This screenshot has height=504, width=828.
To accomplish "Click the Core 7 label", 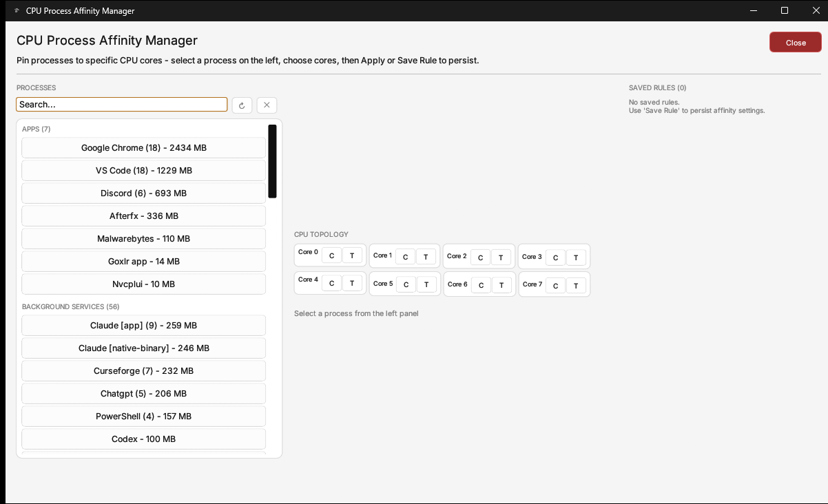I will click(x=532, y=284).
